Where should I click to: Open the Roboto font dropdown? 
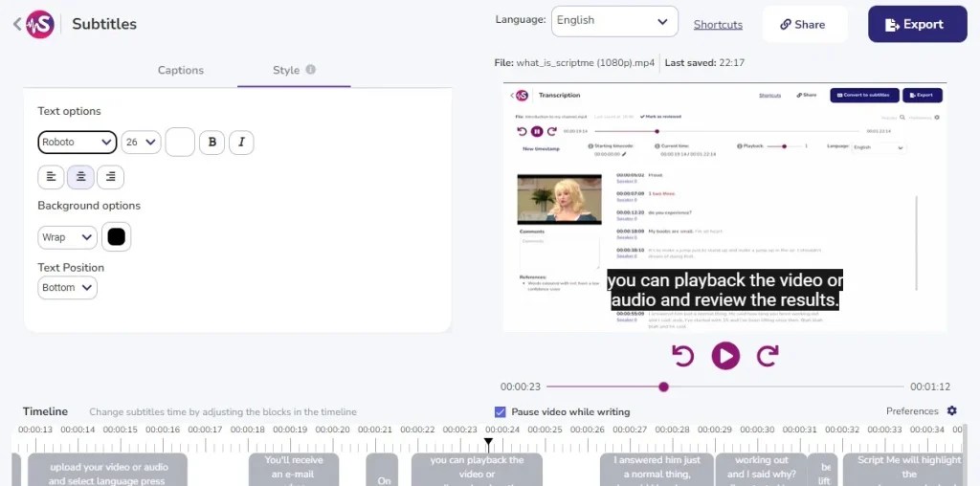coord(78,143)
